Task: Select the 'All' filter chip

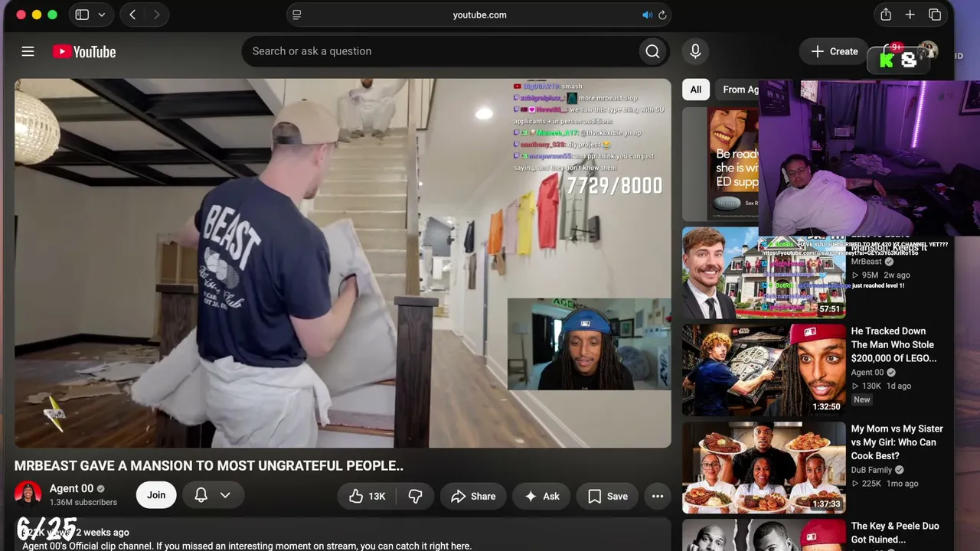Action: point(696,90)
